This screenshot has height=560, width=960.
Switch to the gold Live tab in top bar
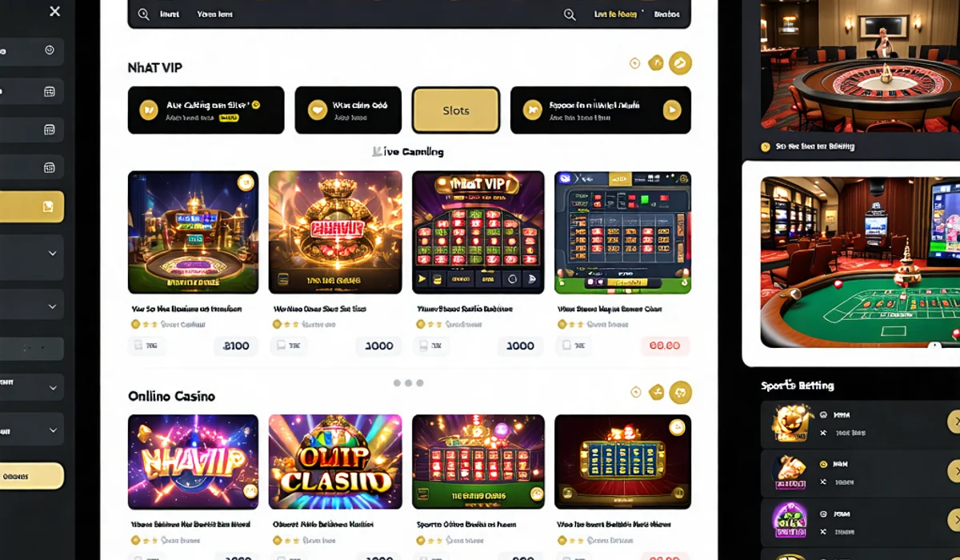(x=615, y=14)
